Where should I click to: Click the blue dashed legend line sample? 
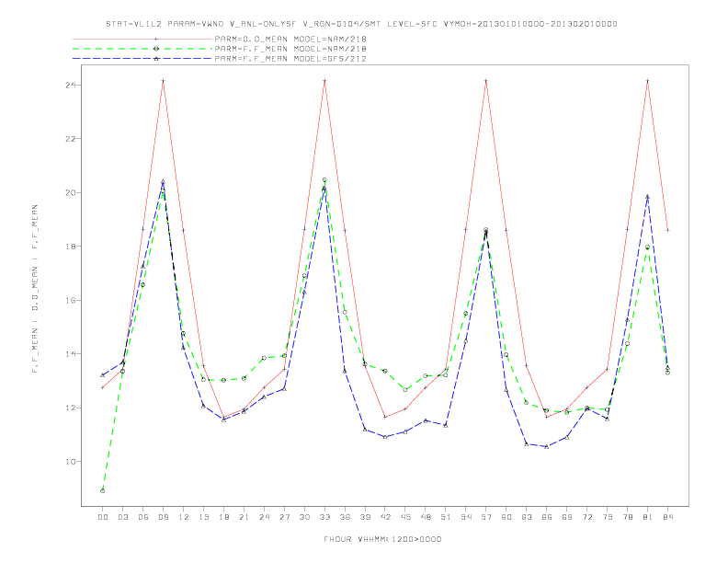coord(142,59)
